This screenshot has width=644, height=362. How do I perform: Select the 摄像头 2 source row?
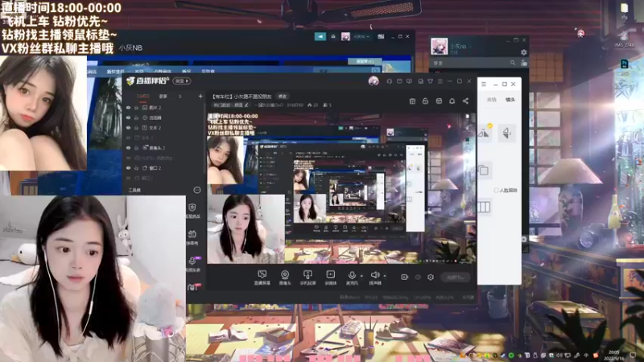[x=164, y=148]
